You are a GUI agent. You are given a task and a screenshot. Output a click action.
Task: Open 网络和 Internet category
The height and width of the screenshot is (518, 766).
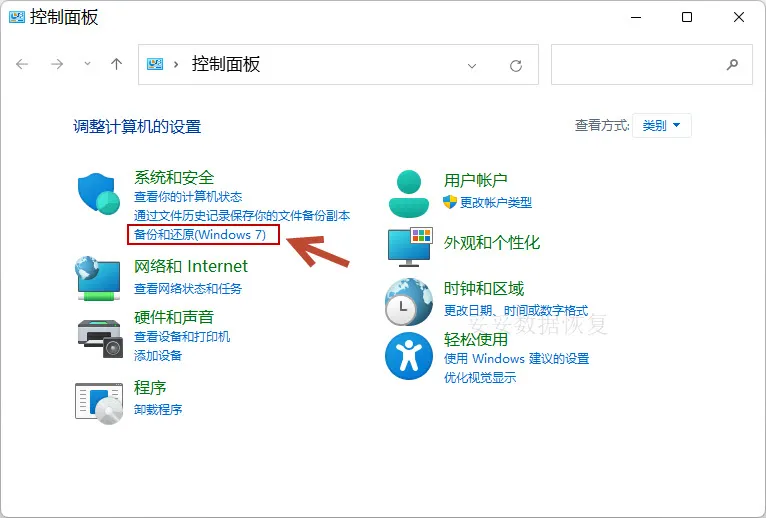click(x=191, y=266)
